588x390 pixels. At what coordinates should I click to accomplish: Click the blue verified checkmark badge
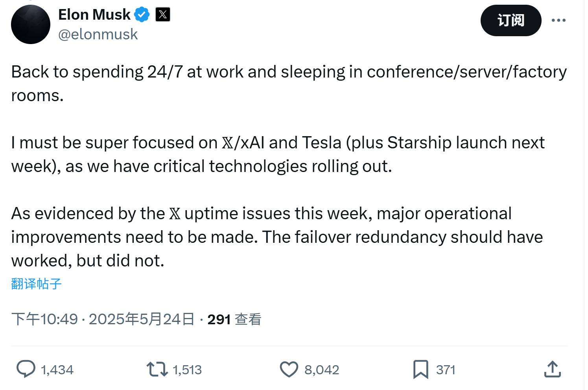[142, 15]
